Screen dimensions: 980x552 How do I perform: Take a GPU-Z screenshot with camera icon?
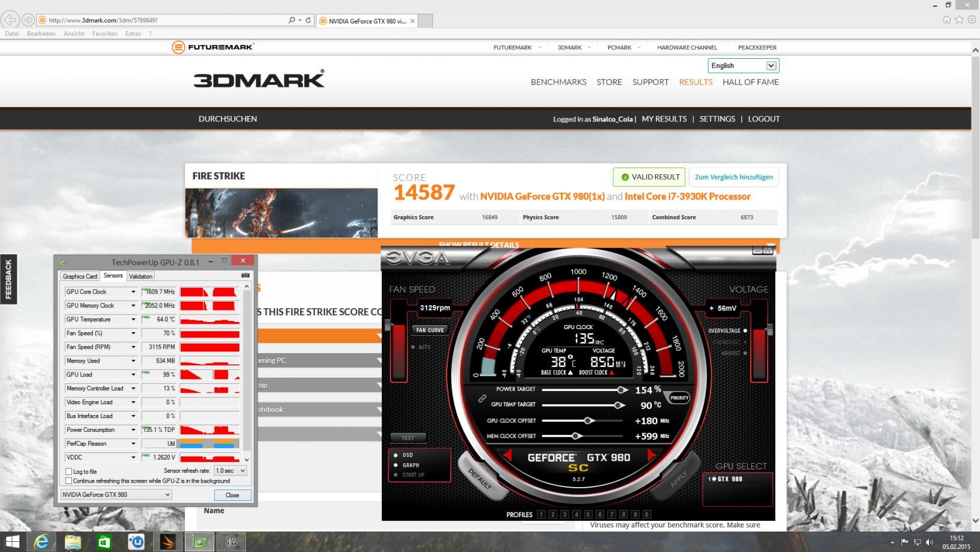pyautogui.click(x=245, y=276)
